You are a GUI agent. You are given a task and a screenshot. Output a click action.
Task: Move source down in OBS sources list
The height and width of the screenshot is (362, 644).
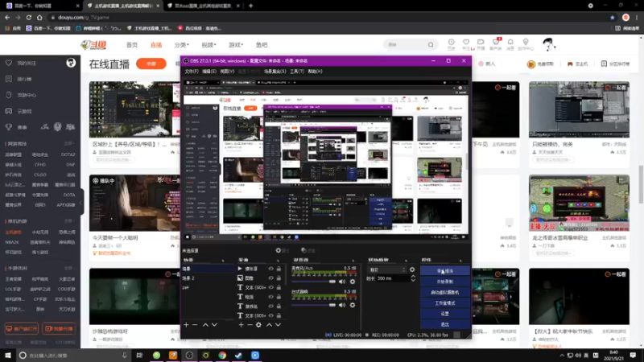[278, 325]
